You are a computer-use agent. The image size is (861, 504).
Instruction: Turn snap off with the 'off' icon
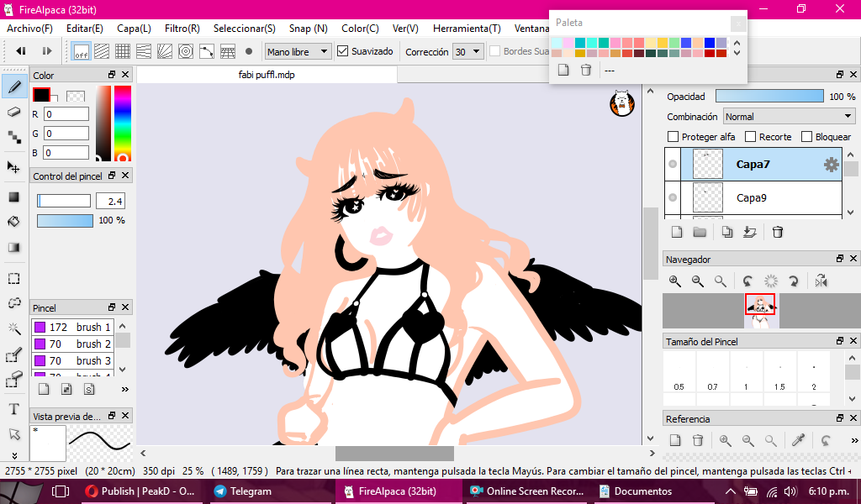(x=82, y=51)
